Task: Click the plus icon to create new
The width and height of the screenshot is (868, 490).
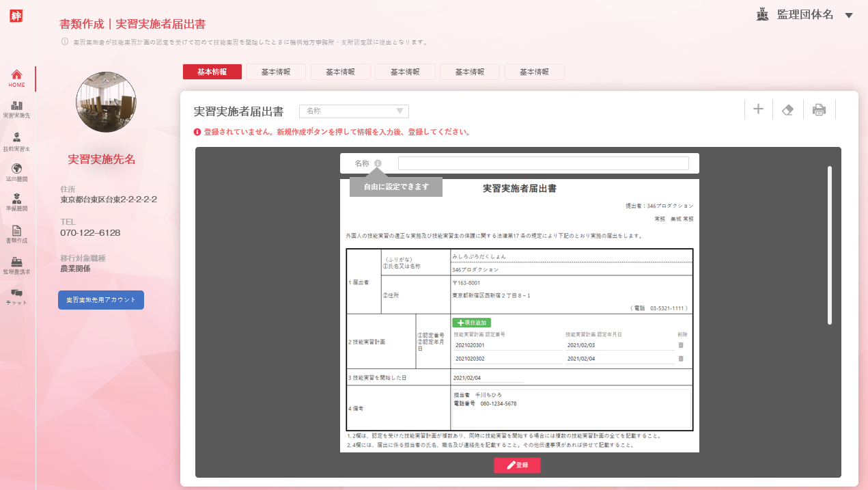Action: pyautogui.click(x=758, y=109)
